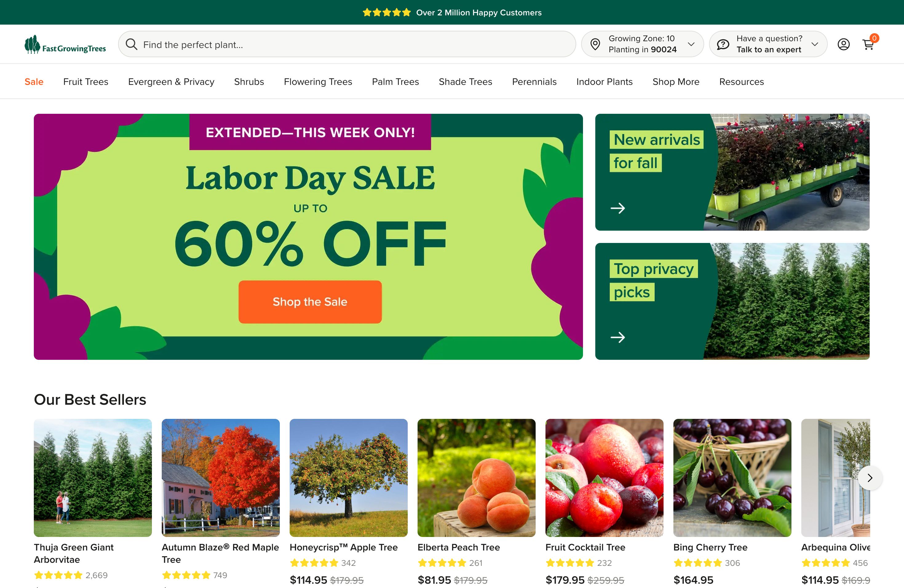The image size is (904, 588).
Task: Click the question chat bubble icon
Action: pos(723,45)
